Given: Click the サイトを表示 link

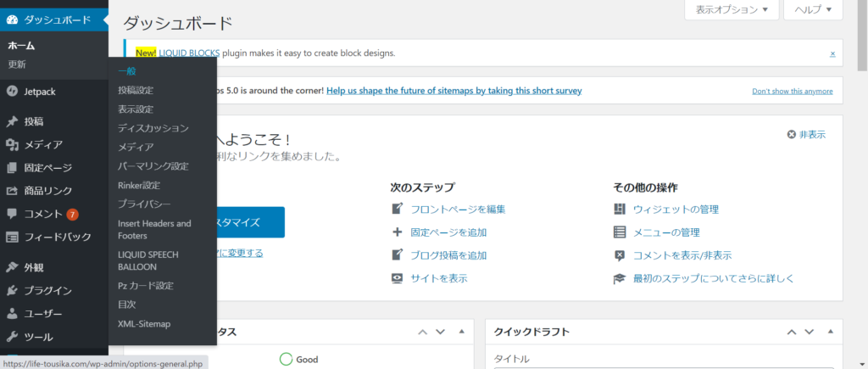Looking at the screenshot, I should [x=439, y=279].
